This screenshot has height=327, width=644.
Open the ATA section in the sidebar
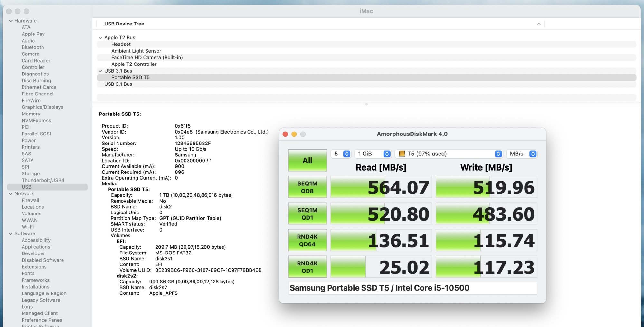pyautogui.click(x=26, y=27)
